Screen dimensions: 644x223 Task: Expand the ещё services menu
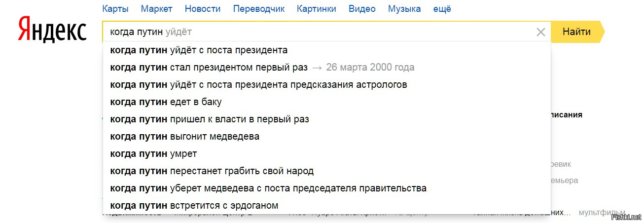point(442,8)
